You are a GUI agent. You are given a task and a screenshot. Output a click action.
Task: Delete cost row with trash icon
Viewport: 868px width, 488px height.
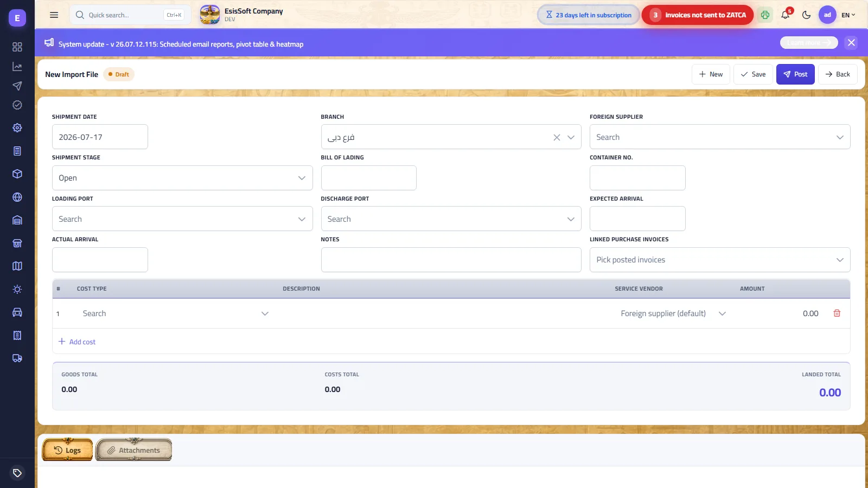pyautogui.click(x=837, y=313)
